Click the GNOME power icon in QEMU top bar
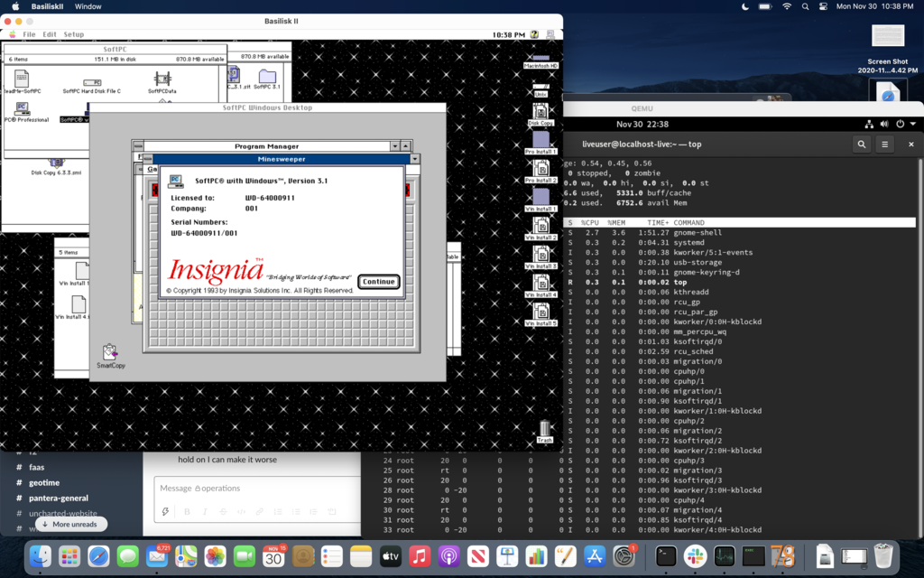 [900, 124]
